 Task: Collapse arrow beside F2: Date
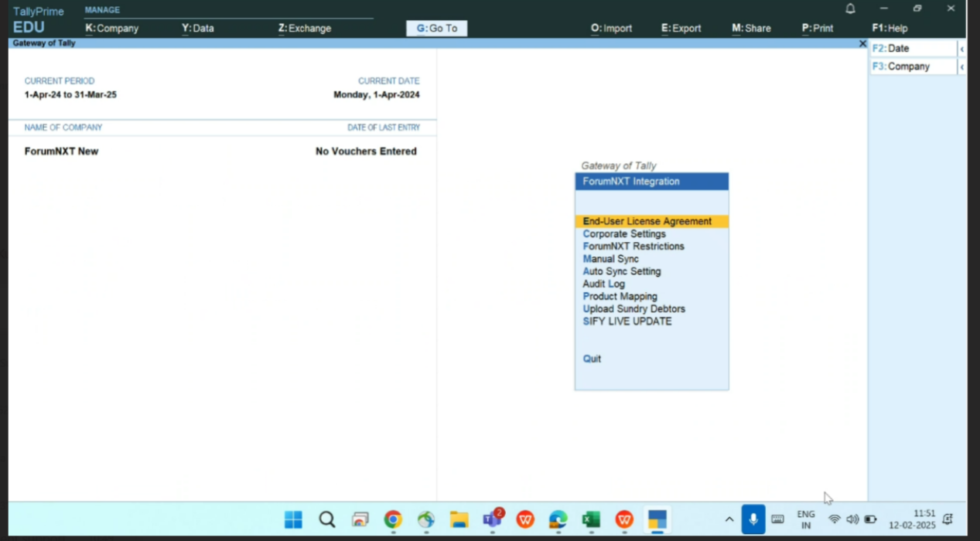point(961,49)
